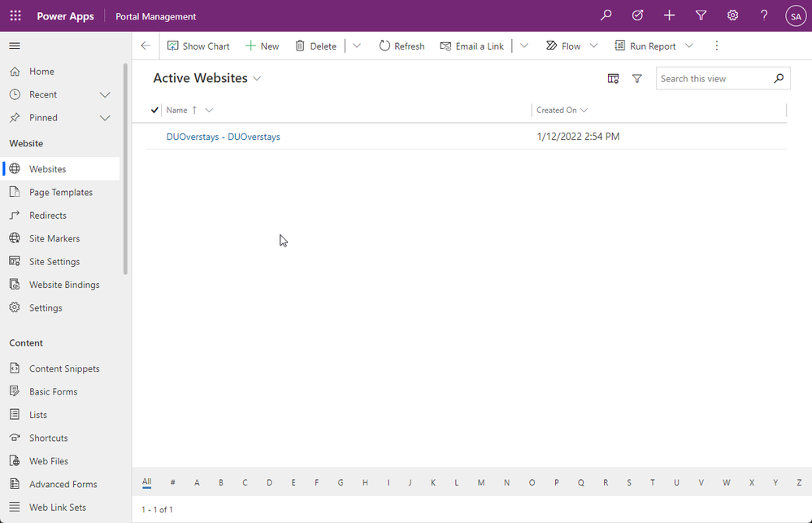Image resolution: width=812 pixels, height=523 pixels.
Task: Click the sidebar vertical scrollbar
Action: coord(125,169)
